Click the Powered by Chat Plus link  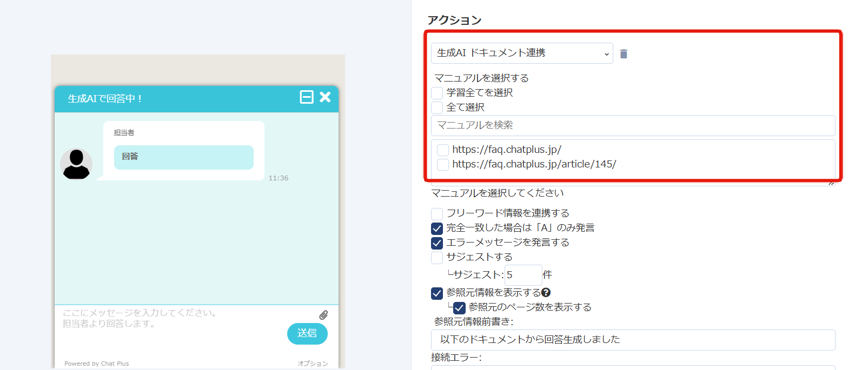[x=97, y=364]
